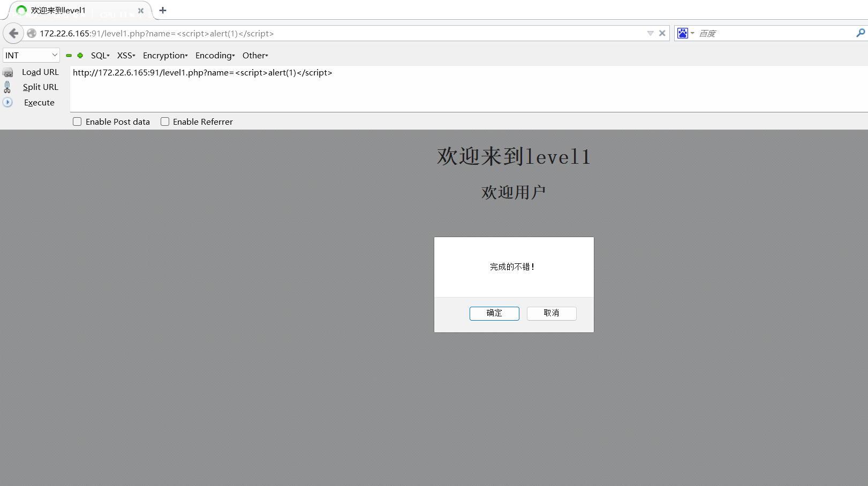This screenshot has height=486, width=868.
Task: Open the address bar history dropdown arrow
Action: pos(650,33)
